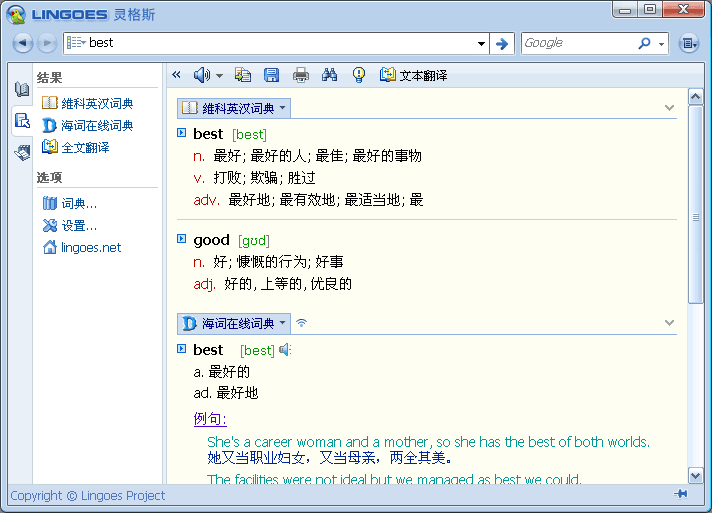Expand the 維科英汉词典 header dropdown
Screen dimensions: 712x513
click(x=283, y=108)
